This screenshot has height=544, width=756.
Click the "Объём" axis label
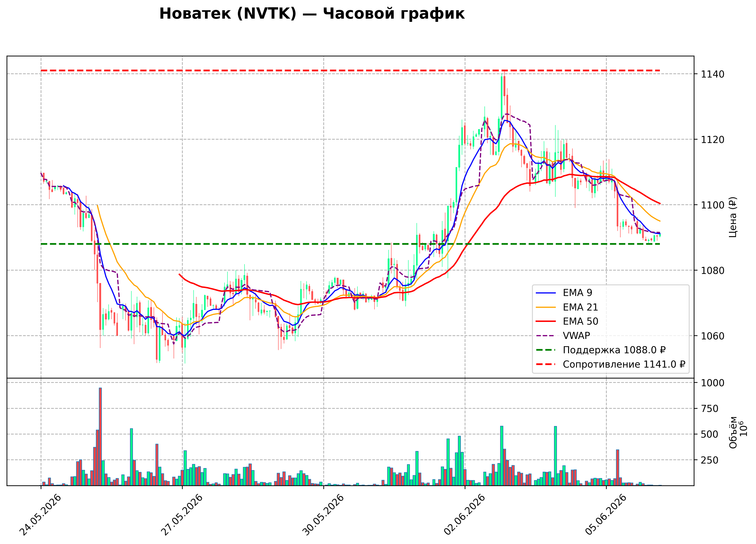point(733,433)
